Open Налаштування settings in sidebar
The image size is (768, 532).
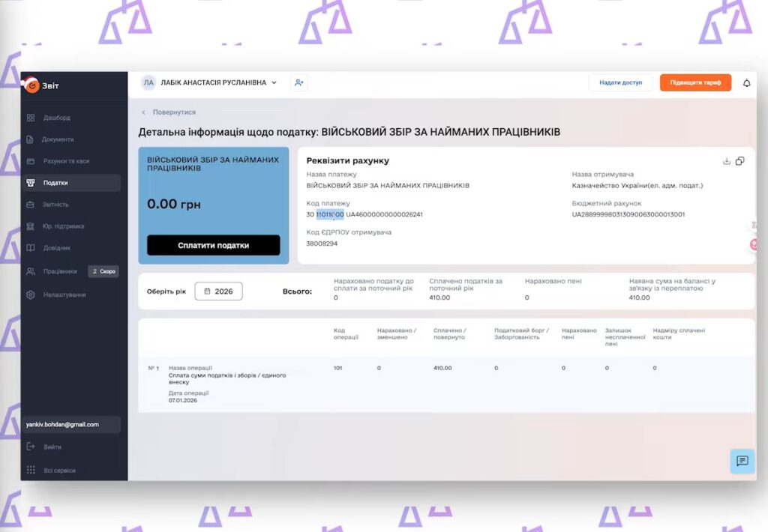(64, 295)
